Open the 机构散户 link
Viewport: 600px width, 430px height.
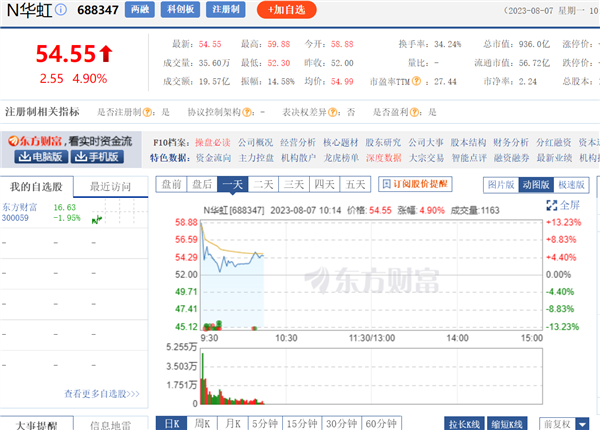(x=299, y=158)
